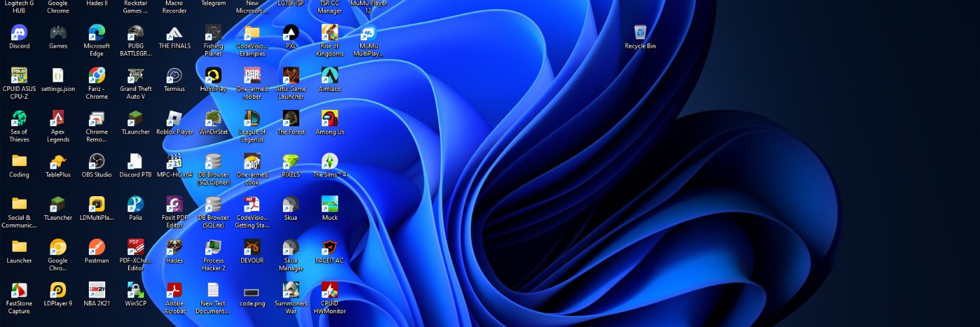Launch the Games controller shortcut
The width and height of the screenshot is (980, 327).
(x=58, y=33)
